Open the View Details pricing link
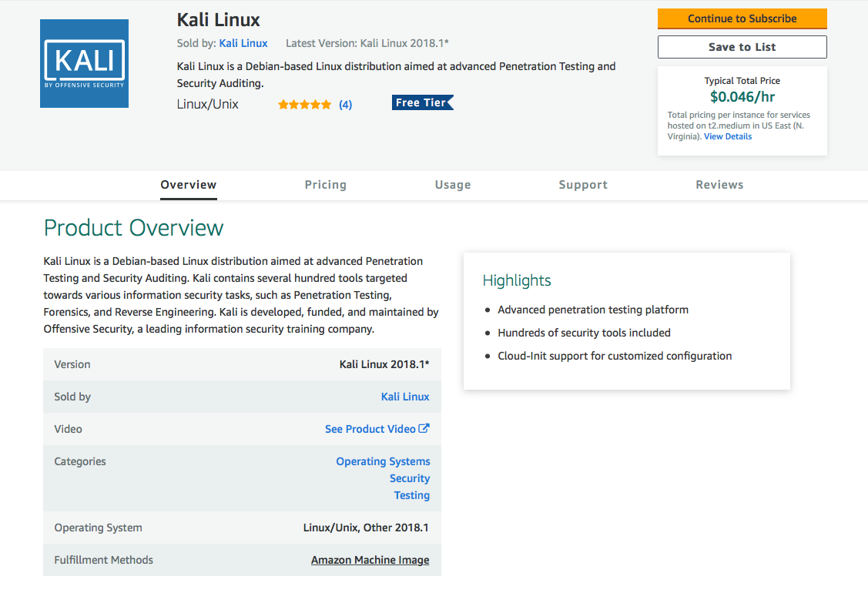Screen dimensions: 868x603 (x=728, y=136)
